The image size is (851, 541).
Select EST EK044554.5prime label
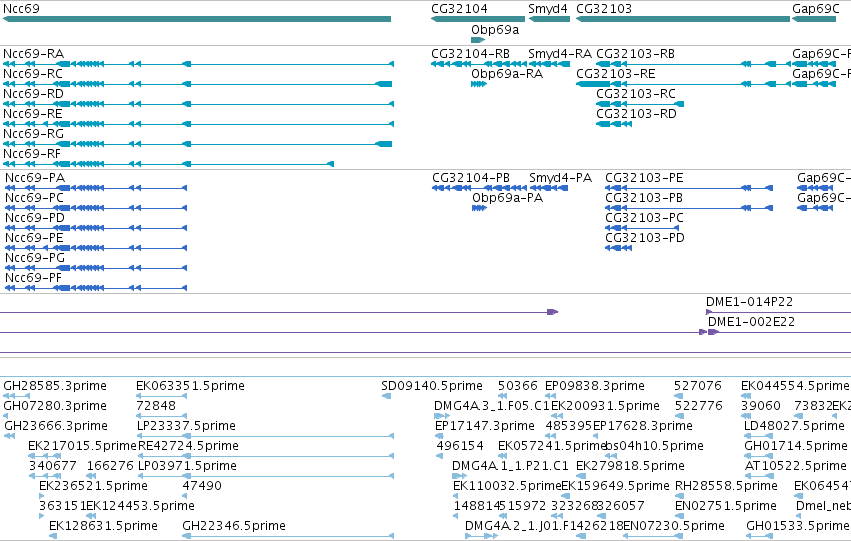pyautogui.click(x=795, y=386)
